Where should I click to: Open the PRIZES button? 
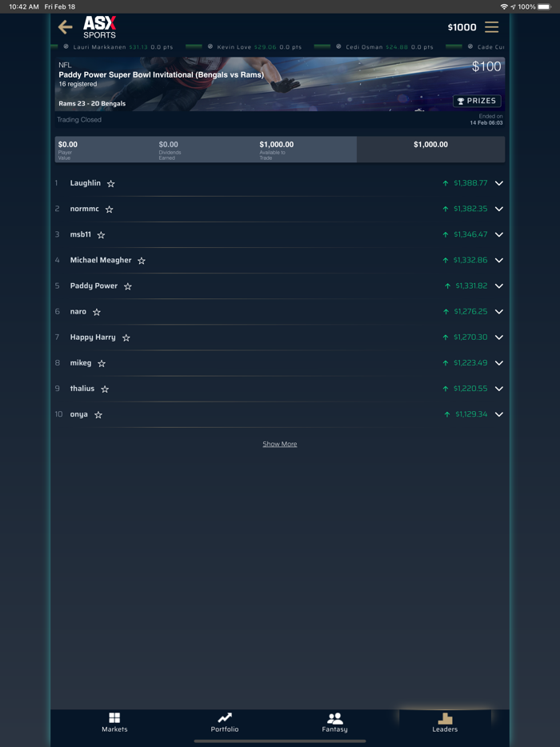point(477,101)
